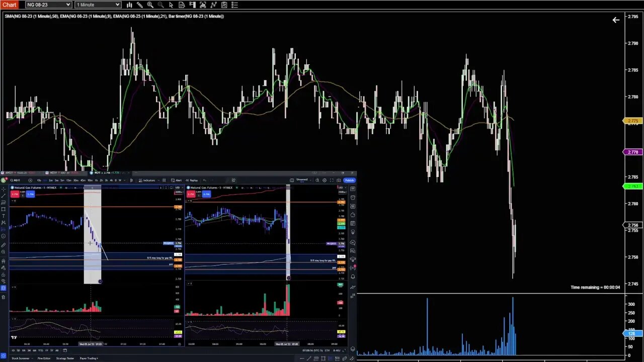The width and height of the screenshot is (644, 362).
Task: Open the alerts clock panel icon
Action: [x=353, y=198]
